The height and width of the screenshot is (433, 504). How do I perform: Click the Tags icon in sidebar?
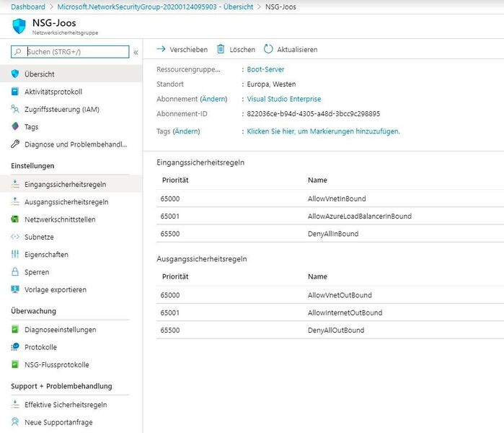[16, 127]
